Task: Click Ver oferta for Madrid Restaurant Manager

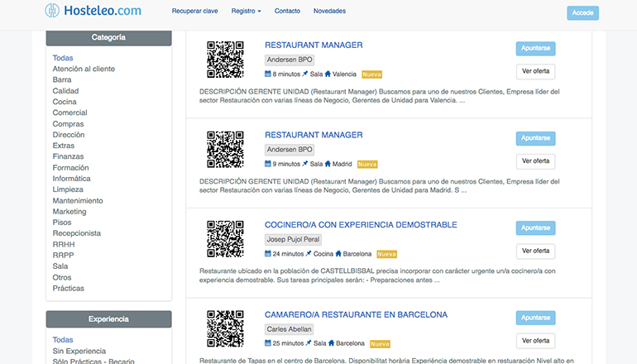Action: click(x=535, y=160)
